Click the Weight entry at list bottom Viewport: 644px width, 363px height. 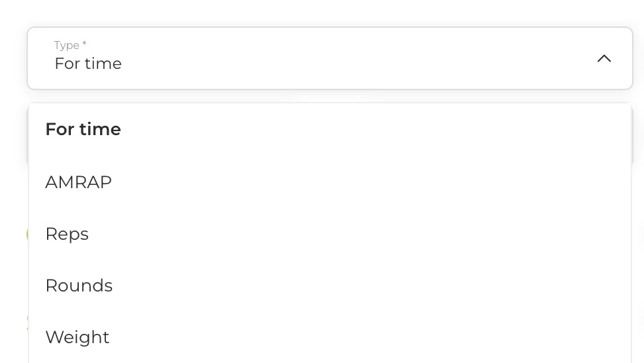pos(78,337)
